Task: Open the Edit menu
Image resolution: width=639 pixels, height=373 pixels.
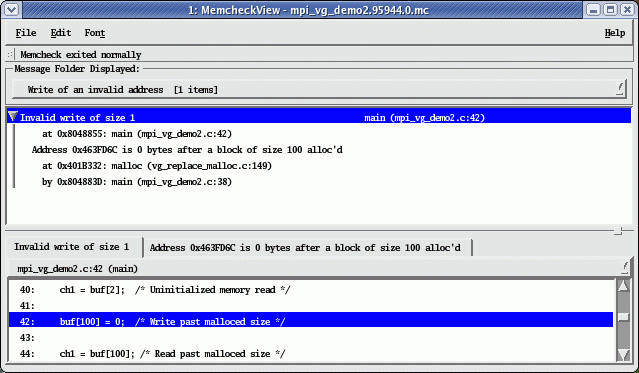Action: click(61, 33)
